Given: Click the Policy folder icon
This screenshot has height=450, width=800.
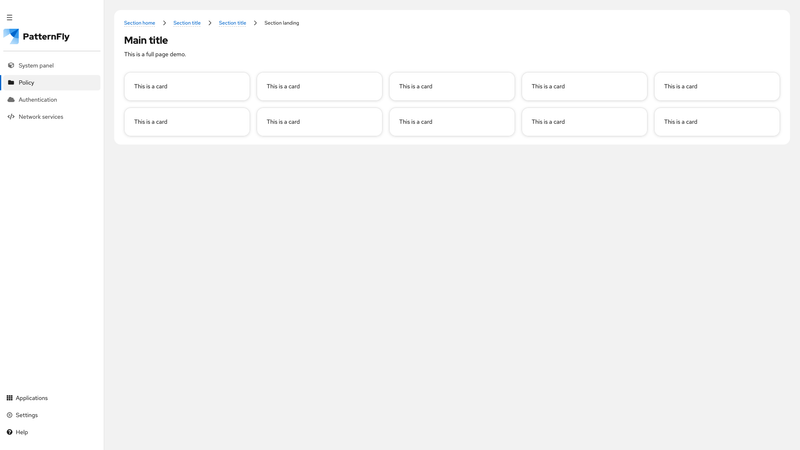Looking at the screenshot, I should (11, 83).
